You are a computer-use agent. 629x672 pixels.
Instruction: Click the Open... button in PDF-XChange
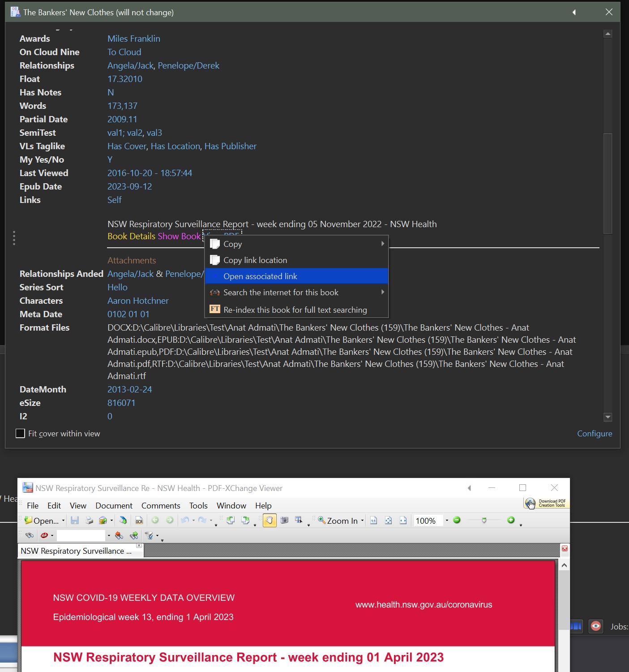(x=42, y=521)
